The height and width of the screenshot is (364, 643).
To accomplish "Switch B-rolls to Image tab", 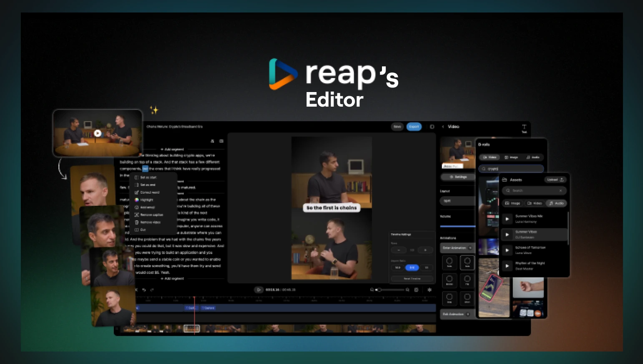I will click(511, 157).
